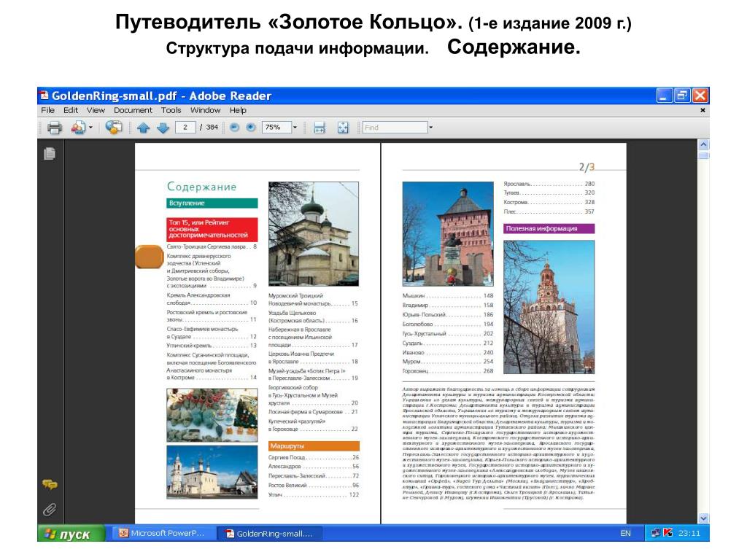Viewport: 747px width, 560px height.
Task: Click the Find search field
Action: [395, 127]
